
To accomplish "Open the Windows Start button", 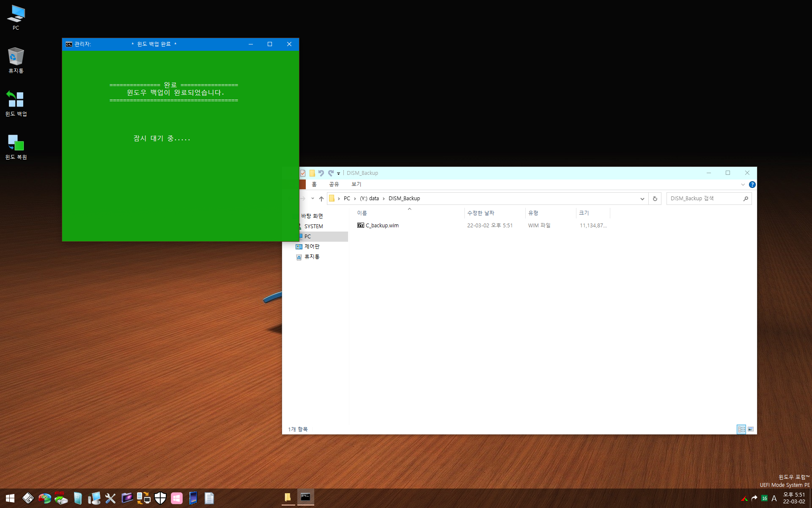I will [10, 498].
